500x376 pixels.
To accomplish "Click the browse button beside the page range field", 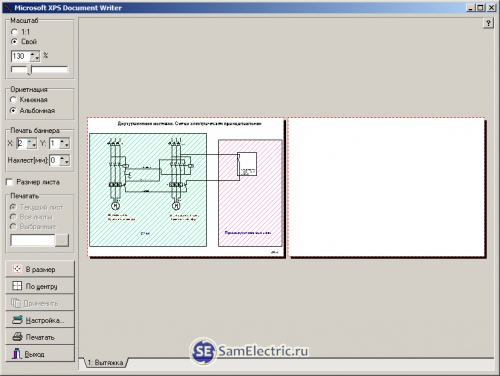I will click(62, 240).
